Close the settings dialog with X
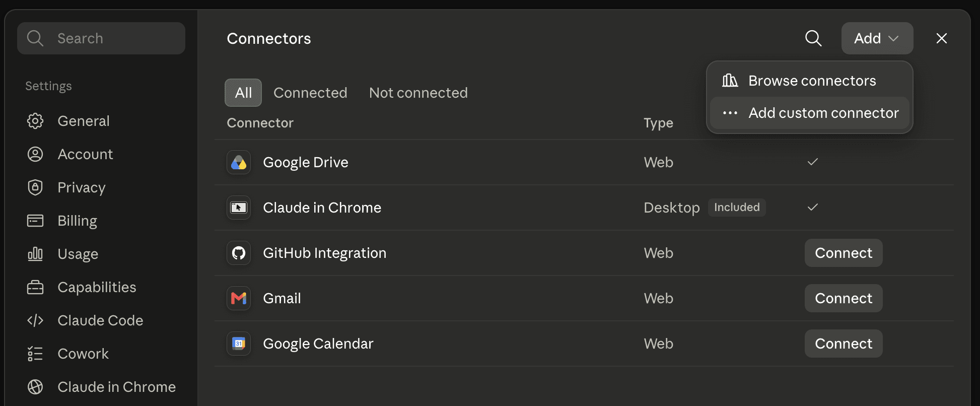 coord(941,38)
